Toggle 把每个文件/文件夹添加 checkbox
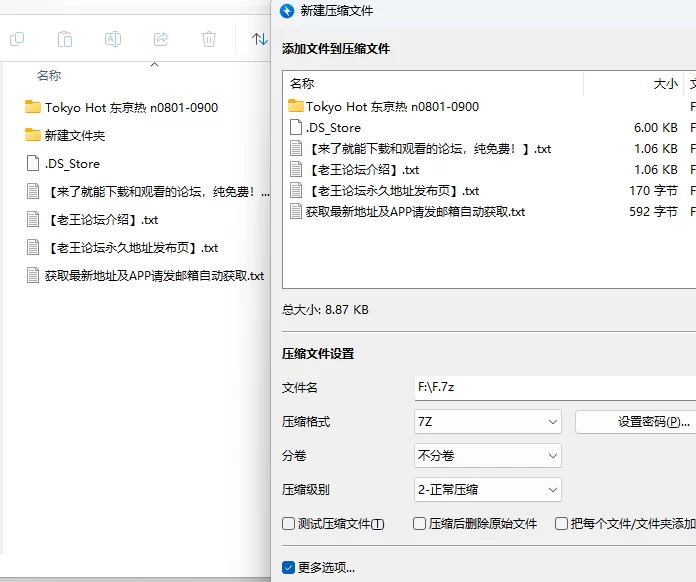This screenshot has width=696, height=582. pyautogui.click(x=562, y=523)
